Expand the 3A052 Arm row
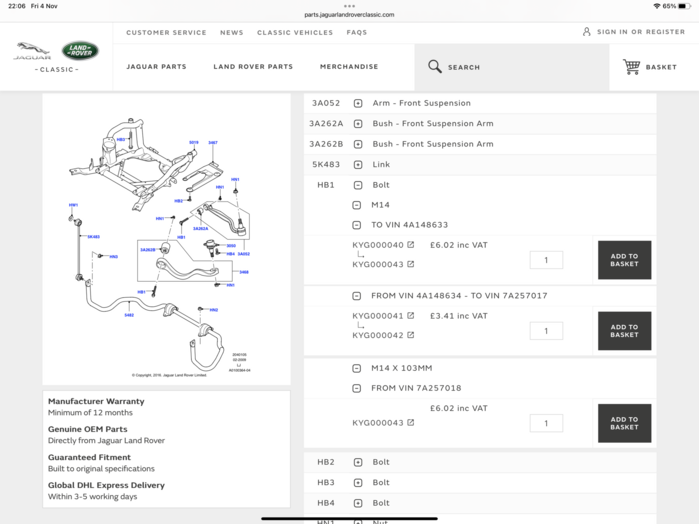This screenshot has width=699, height=524. (x=358, y=103)
